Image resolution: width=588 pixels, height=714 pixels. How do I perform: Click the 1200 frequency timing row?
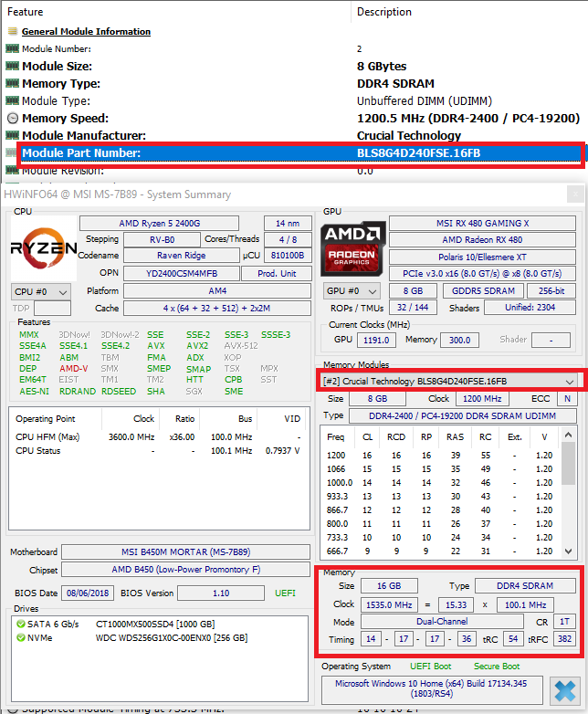441,456
